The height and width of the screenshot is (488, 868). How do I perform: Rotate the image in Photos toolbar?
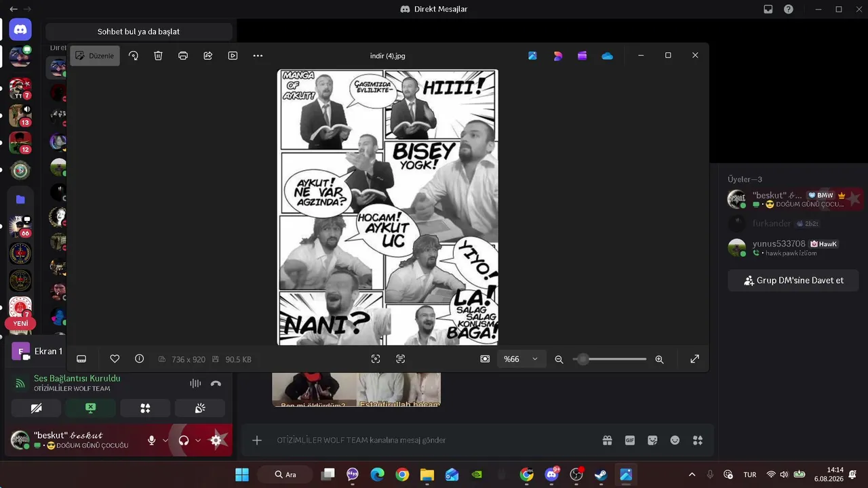(x=134, y=56)
